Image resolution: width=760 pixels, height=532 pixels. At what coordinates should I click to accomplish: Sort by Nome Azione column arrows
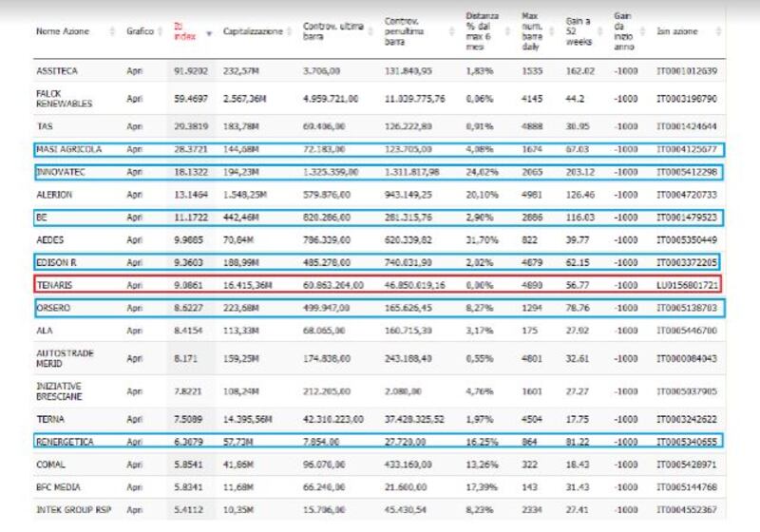coord(112,31)
